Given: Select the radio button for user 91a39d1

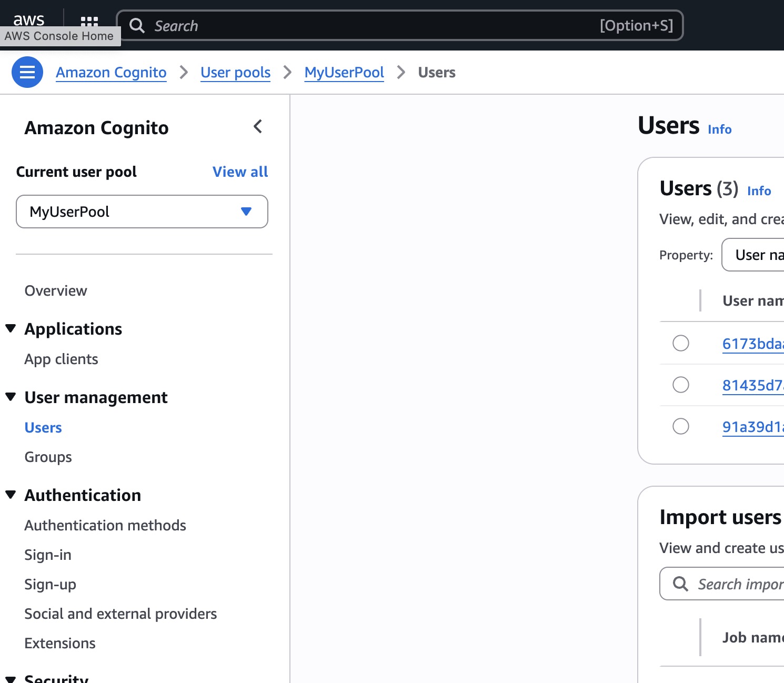Looking at the screenshot, I should point(681,426).
